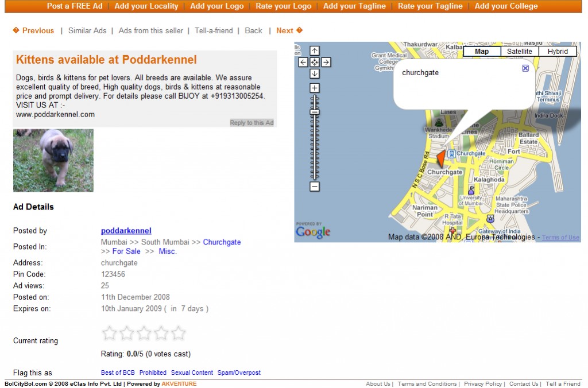Image resolution: width=588 pixels, height=388 pixels.
Task: Pan the map up with arrow button
Action: tap(315, 51)
